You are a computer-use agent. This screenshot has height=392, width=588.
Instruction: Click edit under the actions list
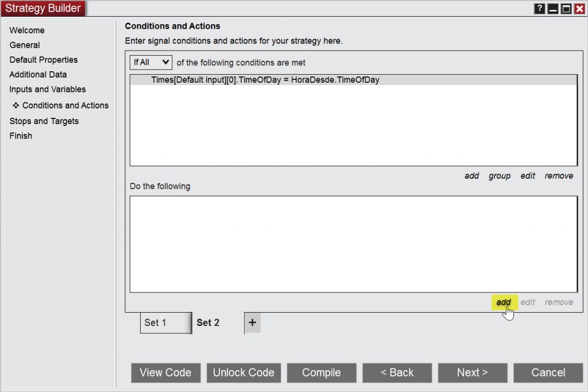point(528,302)
